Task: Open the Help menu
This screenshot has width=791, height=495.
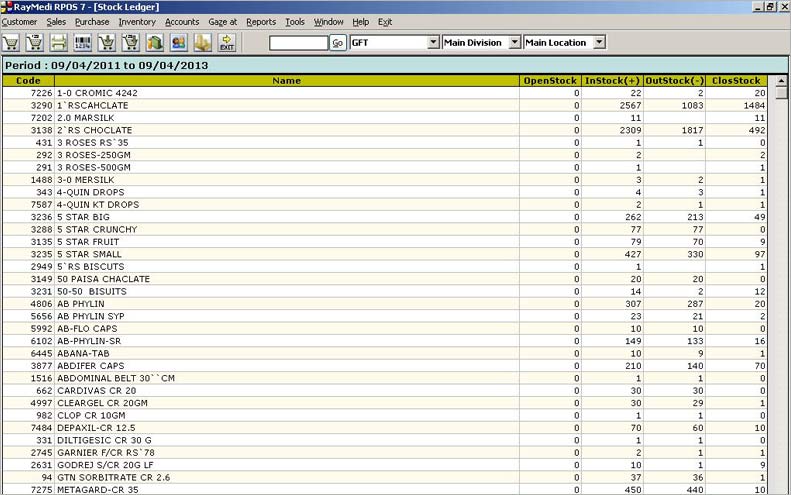Action: [360, 22]
